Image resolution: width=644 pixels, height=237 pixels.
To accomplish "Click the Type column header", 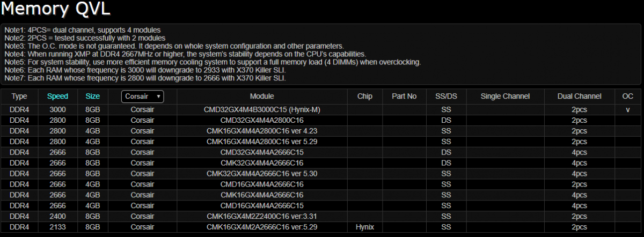I will (x=19, y=97).
